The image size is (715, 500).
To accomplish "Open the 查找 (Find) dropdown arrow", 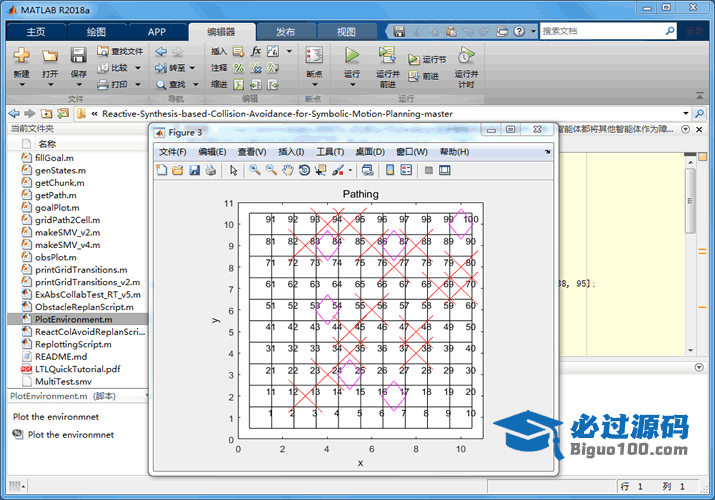I will pyautogui.click(x=196, y=84).
